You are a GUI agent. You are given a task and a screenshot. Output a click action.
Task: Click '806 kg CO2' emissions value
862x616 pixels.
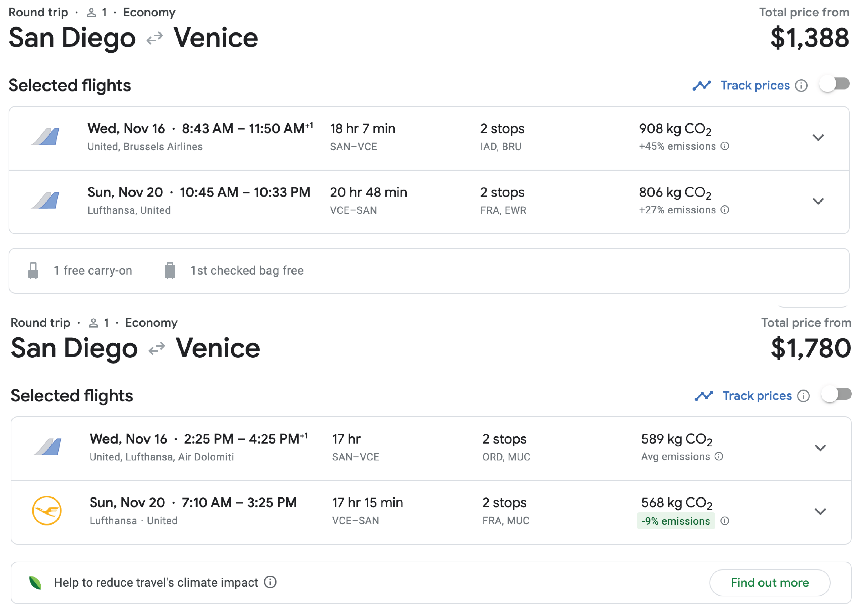675,193
